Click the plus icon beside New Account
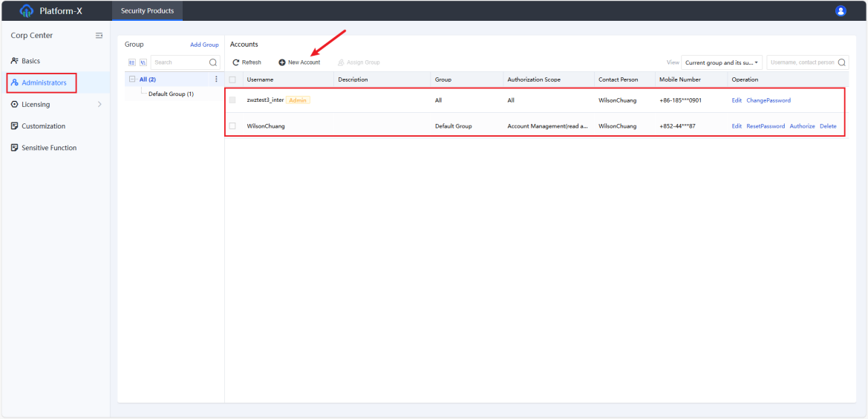The height and width of the screenshot is (419, 868). coord(281,62)
